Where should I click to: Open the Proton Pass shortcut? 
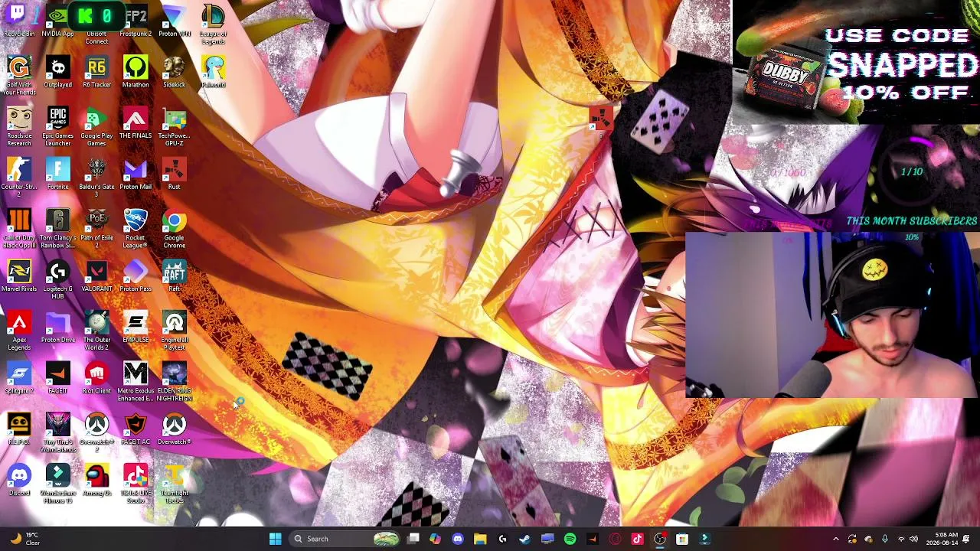(x=136, y=276)
